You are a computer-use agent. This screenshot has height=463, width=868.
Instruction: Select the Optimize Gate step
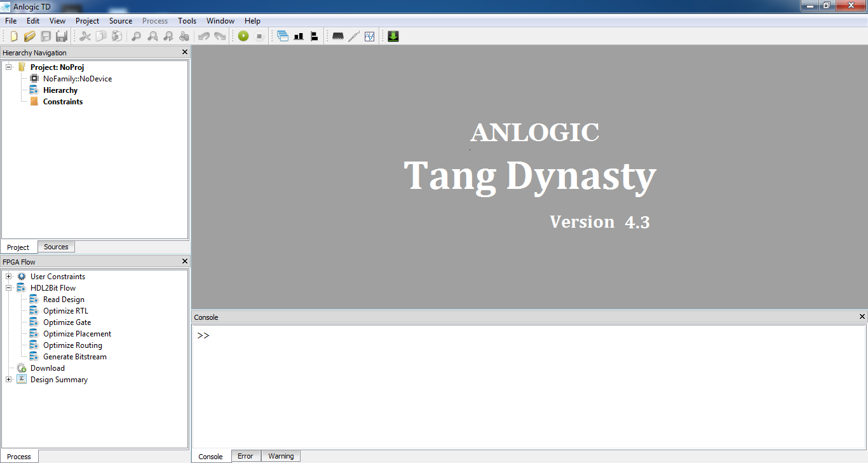pos(67,322)
